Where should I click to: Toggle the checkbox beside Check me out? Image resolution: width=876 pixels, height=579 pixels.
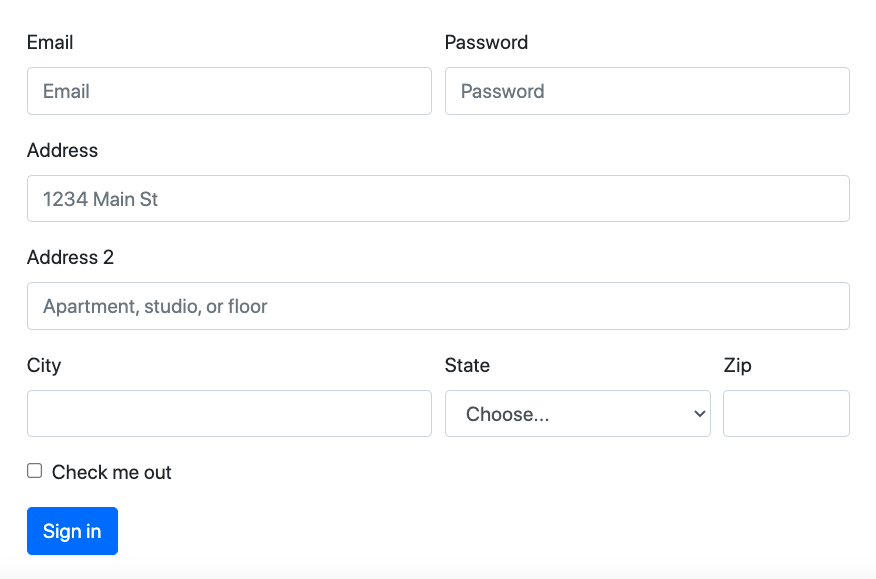coord(34,470)
